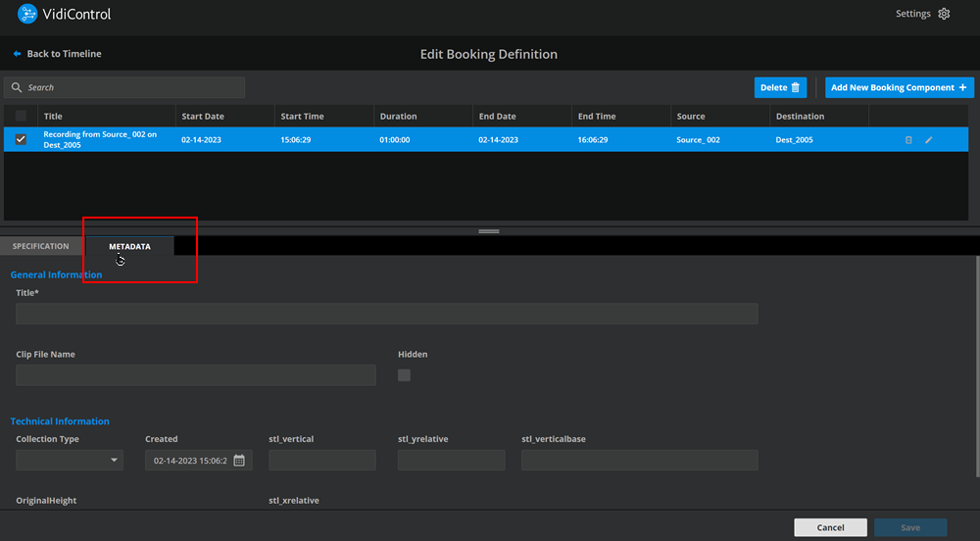This screenshot has height=541, width=980.
Task: Click the metadata panel vertical scrollbar
Action: click(976, 372)
